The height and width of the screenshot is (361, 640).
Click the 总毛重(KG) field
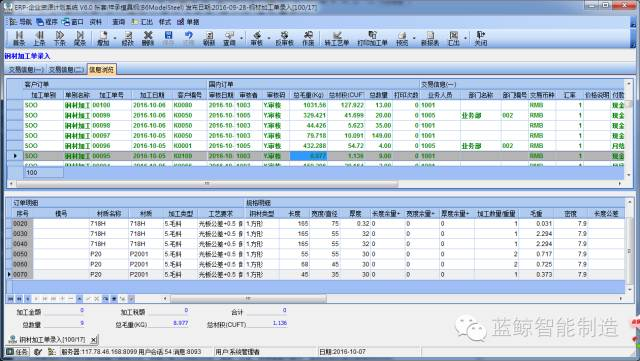pos(169,323)
